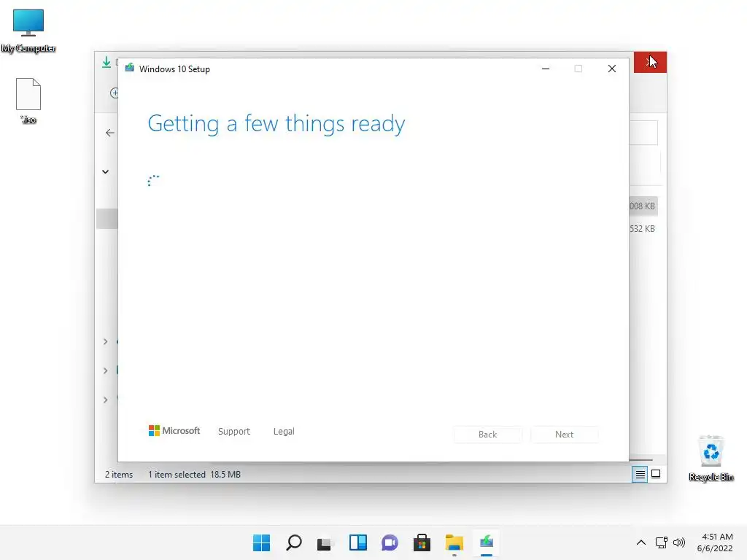Expand the second collapsed navigation tree item
This screenshot has height=560, width=747.
(105, 370)
